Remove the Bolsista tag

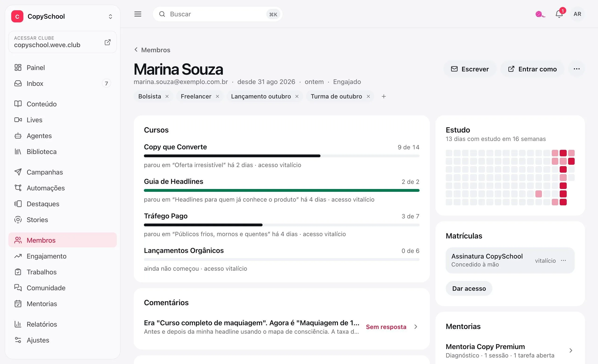tap(167, 96)
